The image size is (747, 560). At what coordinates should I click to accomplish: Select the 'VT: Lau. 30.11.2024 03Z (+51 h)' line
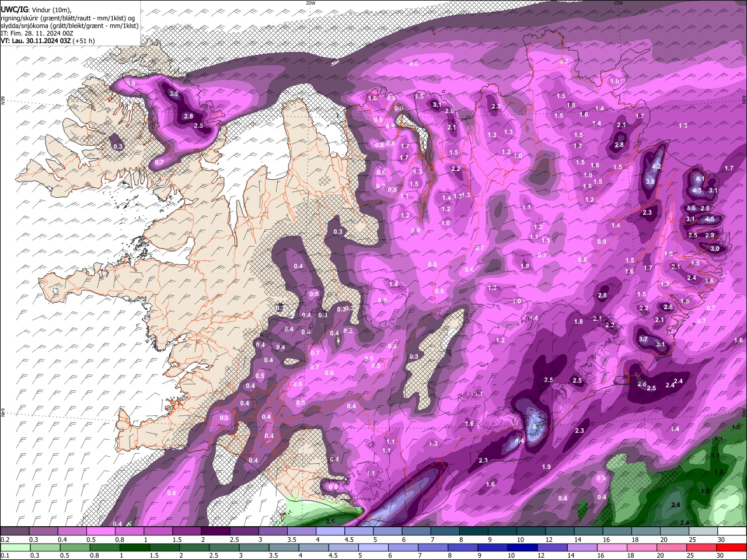pos(48,41)
